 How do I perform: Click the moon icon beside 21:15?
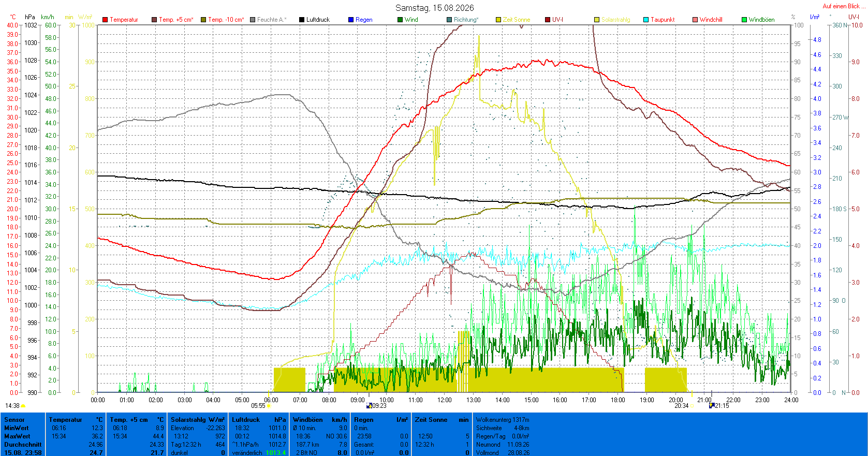tap(712, 406)
